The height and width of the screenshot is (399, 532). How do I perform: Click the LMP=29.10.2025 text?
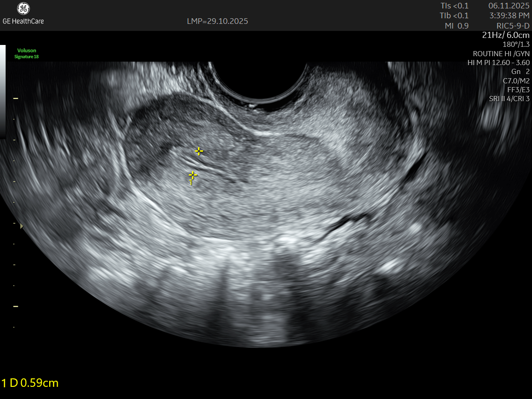[x=217, y=21]
